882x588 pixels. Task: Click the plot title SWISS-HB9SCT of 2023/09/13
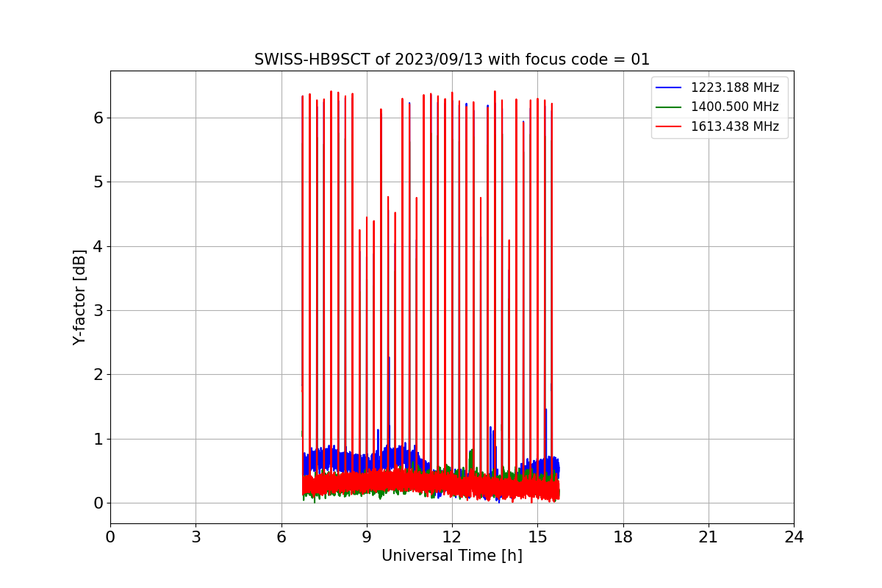[x=452, y=60]
